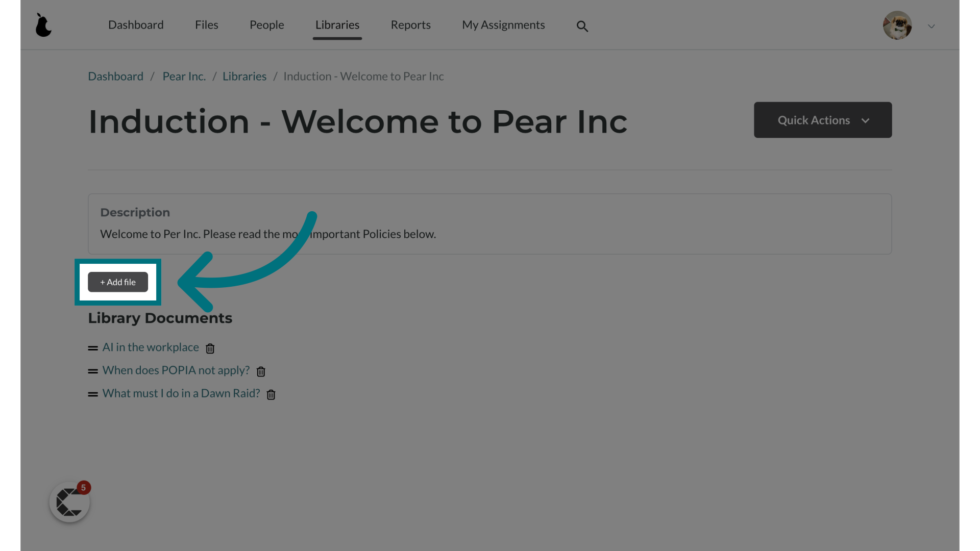Click the Files navbar item
This screenshot has height=551, width=980.
(x=206, y=24)
